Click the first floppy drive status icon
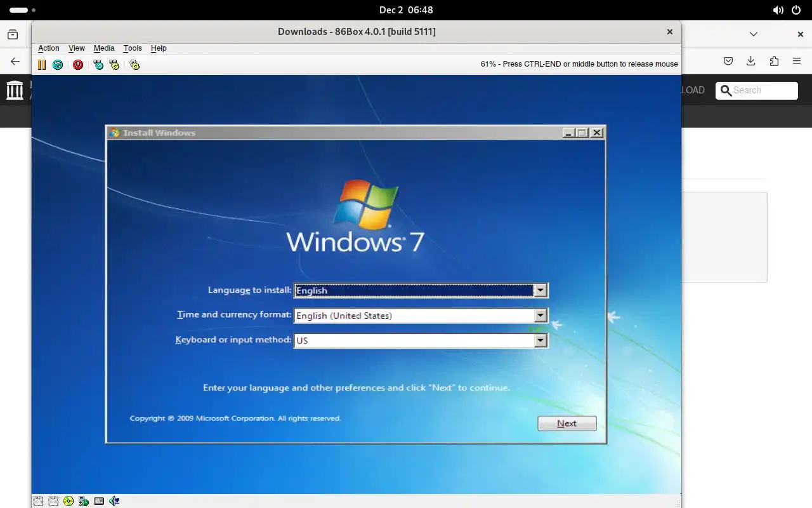 [x=38, y=501]
